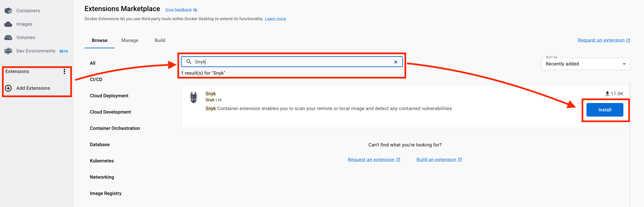This screenshot has width=644, height=207.
Task: Click the Snyk extension description text
Action: click(x=329, y=108)
